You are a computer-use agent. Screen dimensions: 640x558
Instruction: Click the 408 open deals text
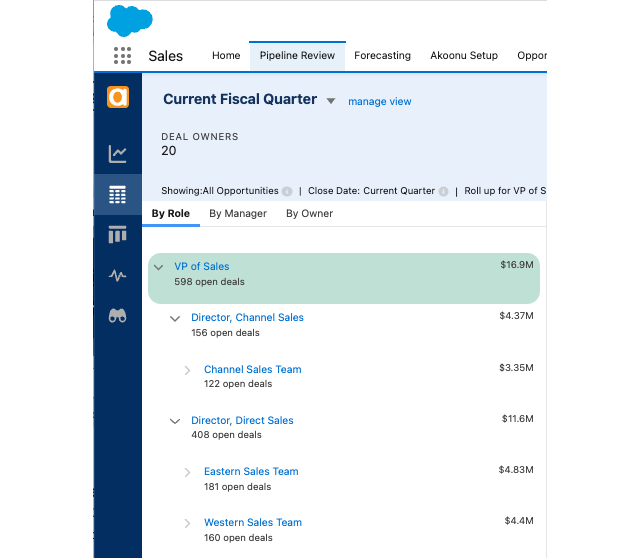click(227, 435)
